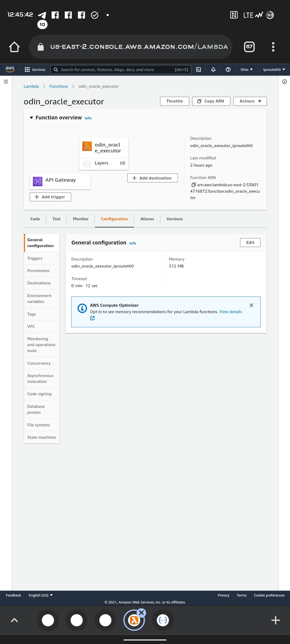Go to the Functions breadcrumb link

59,86
